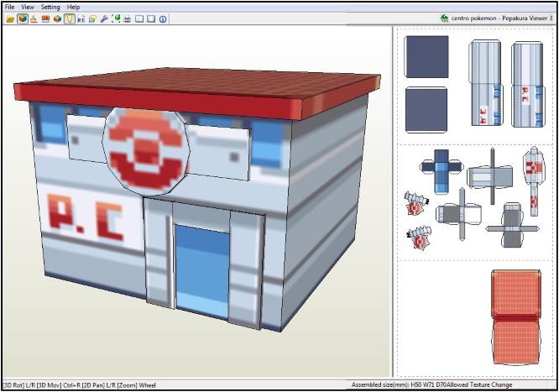The image size is (559, 392).
Task: Toggle the light bulb lighting icon
Action: point(70,19)
